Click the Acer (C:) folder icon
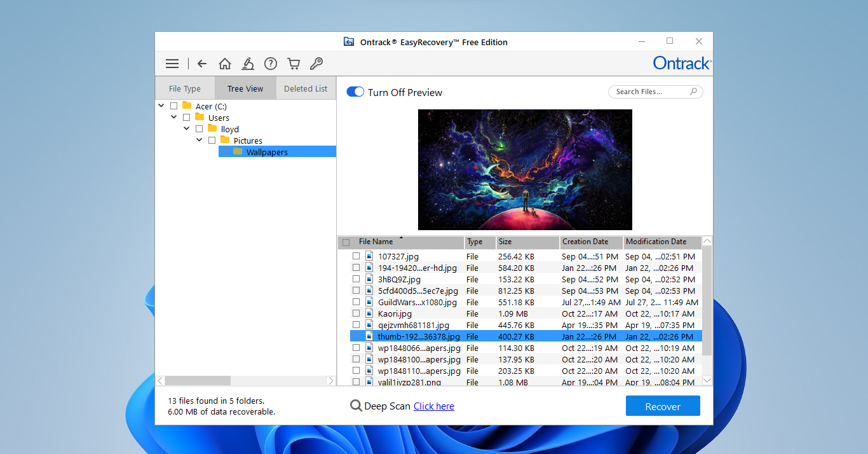Image resolution: width=868 pixels, height=454 pixels. point(187,106)
